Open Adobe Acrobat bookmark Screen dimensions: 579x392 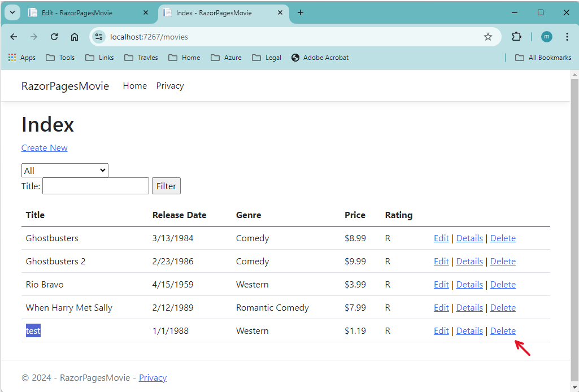[x=320, y=58]
